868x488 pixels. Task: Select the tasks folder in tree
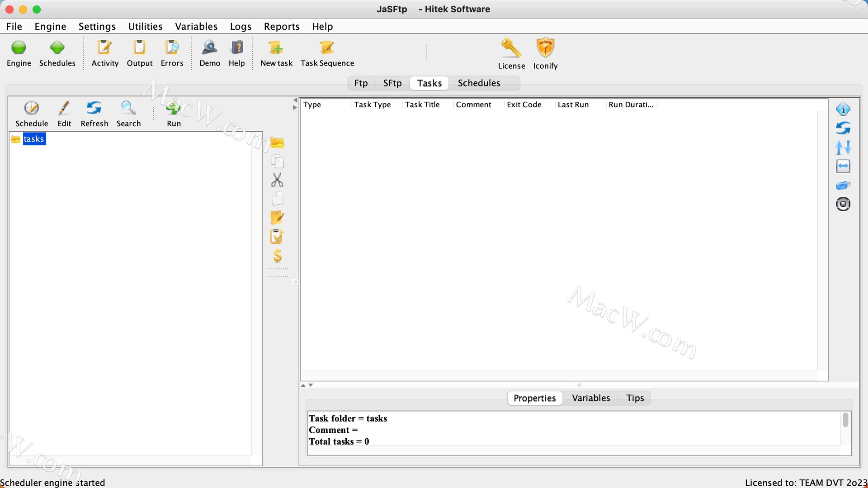point(34,139)
